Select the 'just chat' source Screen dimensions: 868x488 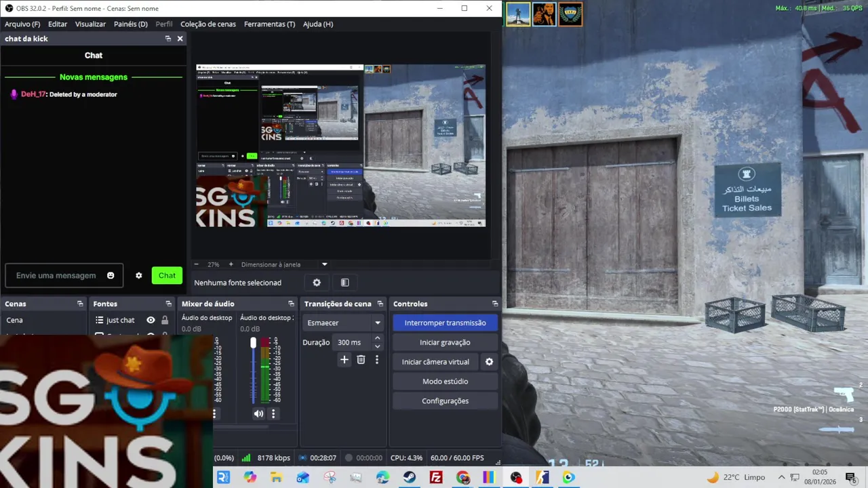[121, 320]
